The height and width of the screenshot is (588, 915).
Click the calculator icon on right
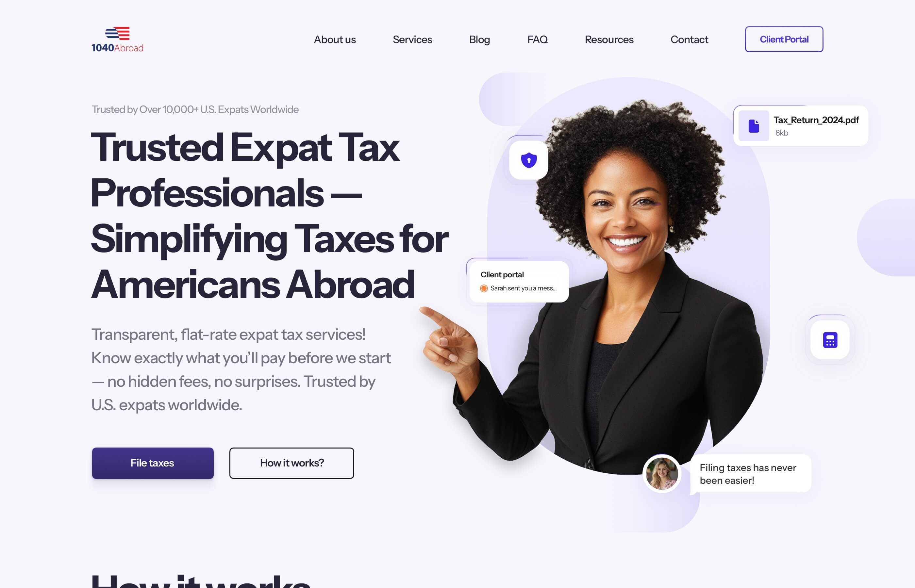[830, 340]
